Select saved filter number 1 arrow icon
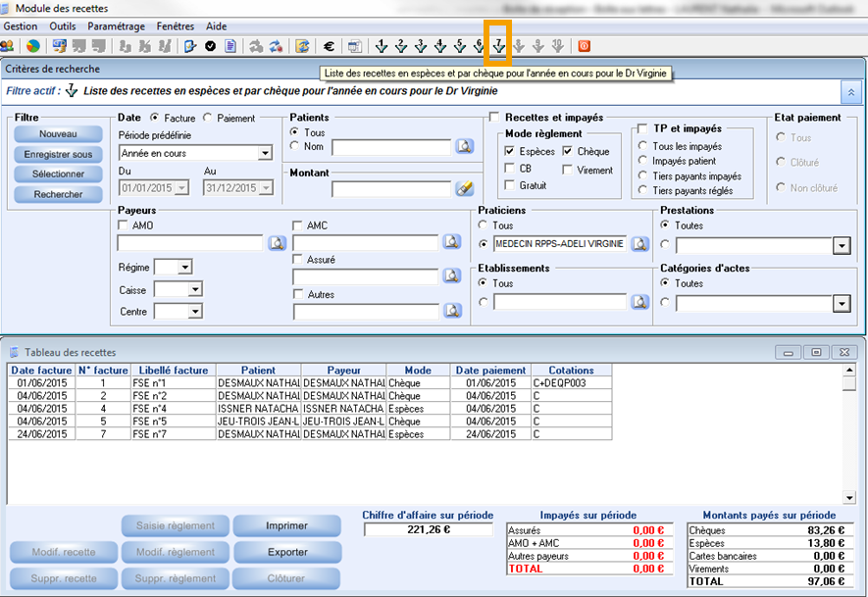This screenshot has height=597, width=868. coord(382,46)
